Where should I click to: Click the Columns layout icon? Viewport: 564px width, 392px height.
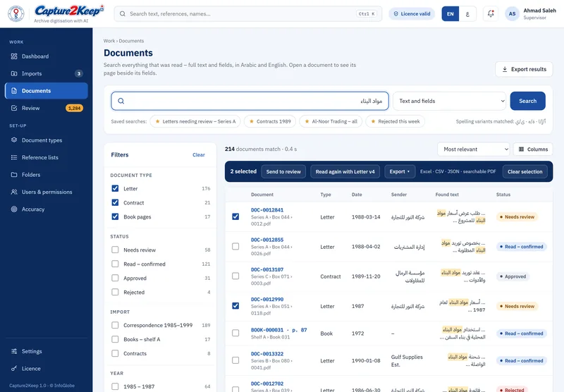(521, 149)
